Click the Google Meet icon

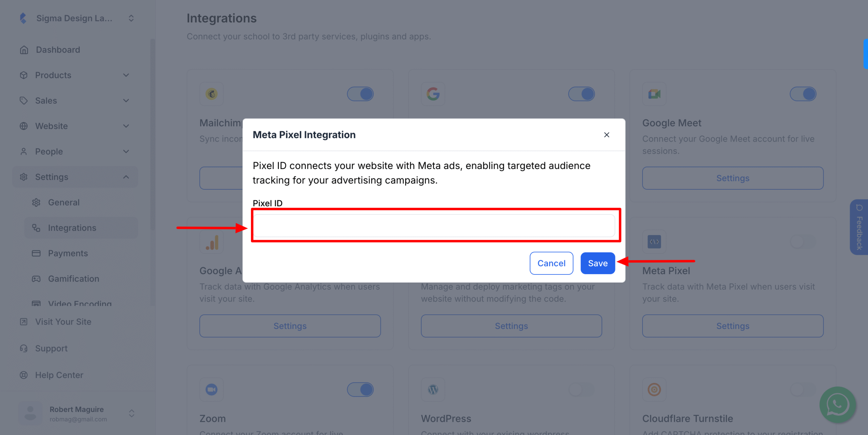tap(654, 94)
